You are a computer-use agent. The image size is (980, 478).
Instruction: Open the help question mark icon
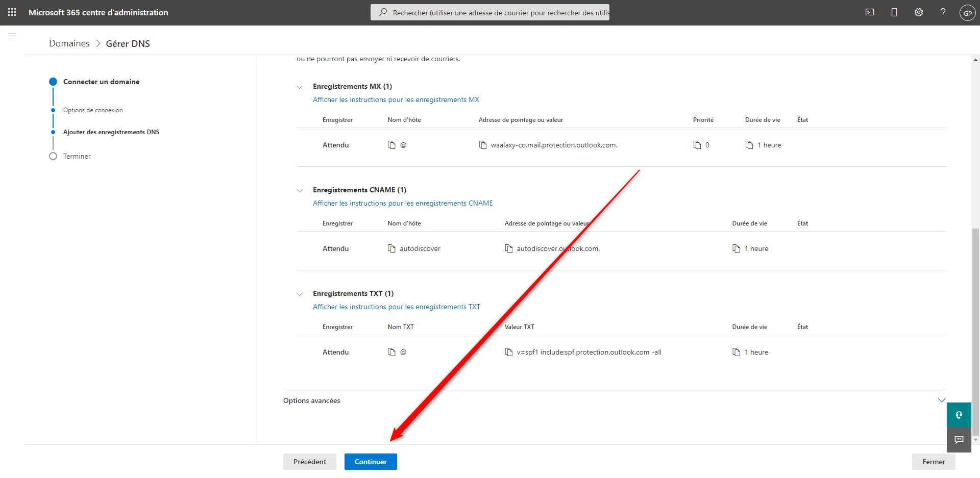click(x=943, y=12)
